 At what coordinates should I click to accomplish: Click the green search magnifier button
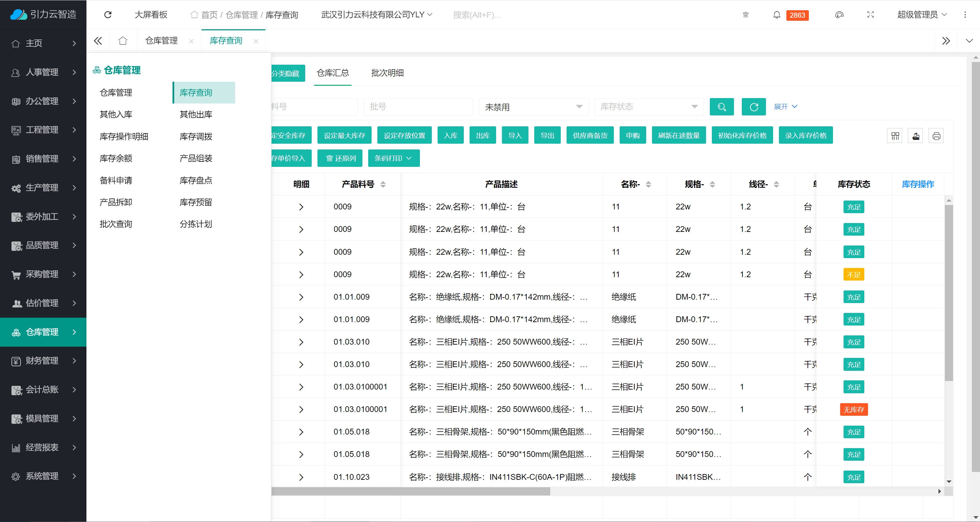(x=721, y=107)
